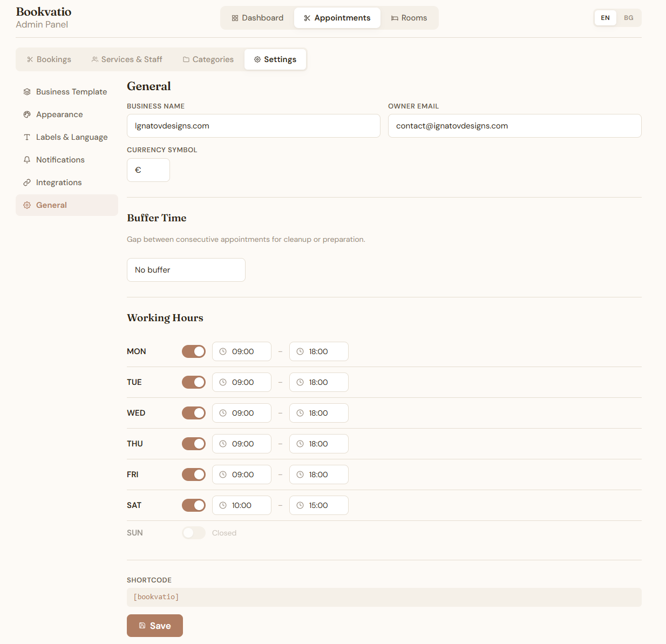This screenshot has width=666, height=644.
Task: Open Labels & Language settings
Action: click(67, 137)
